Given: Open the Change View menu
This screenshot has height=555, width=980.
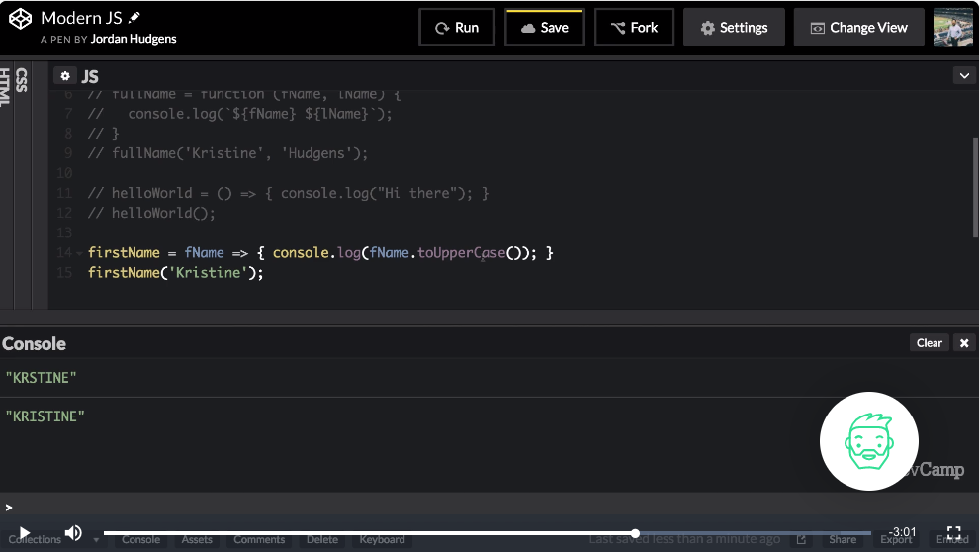Looking at the screenshot, I should (858, 28).
